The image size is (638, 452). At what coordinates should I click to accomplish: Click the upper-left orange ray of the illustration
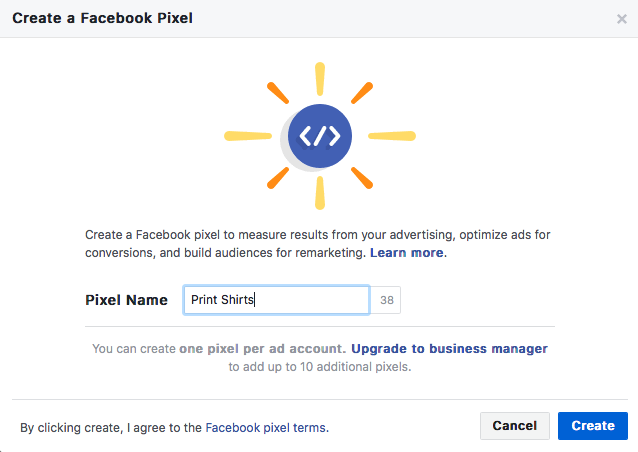coord(278,93)
